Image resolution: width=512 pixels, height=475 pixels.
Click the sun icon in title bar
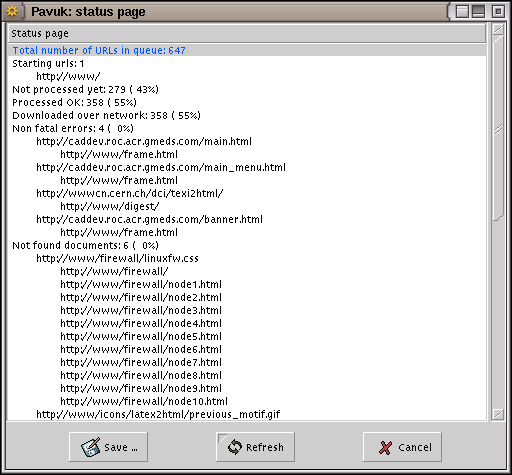tap(12, 12)
